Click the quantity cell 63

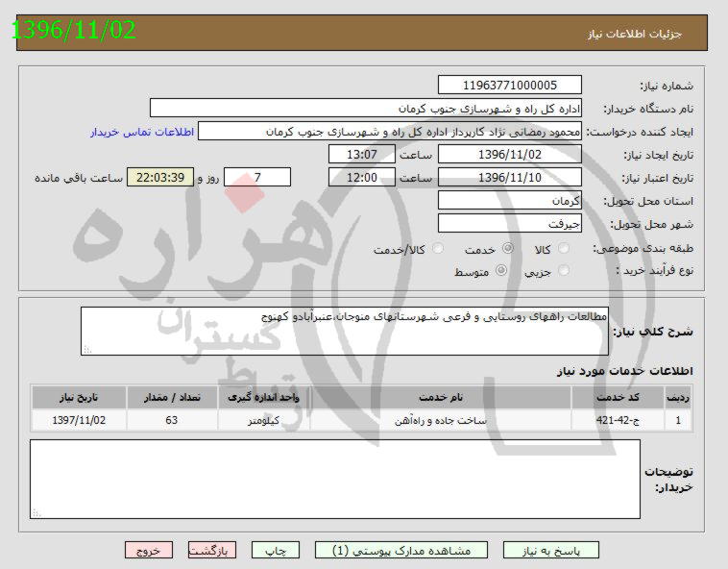coord(172,420)
